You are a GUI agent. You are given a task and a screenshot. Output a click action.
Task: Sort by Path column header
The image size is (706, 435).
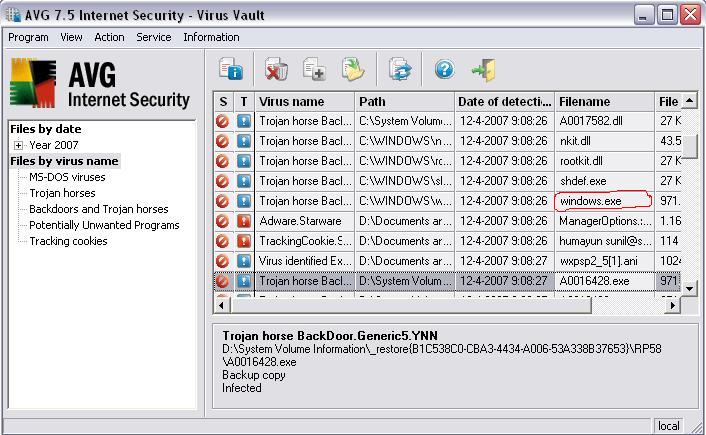405,102
